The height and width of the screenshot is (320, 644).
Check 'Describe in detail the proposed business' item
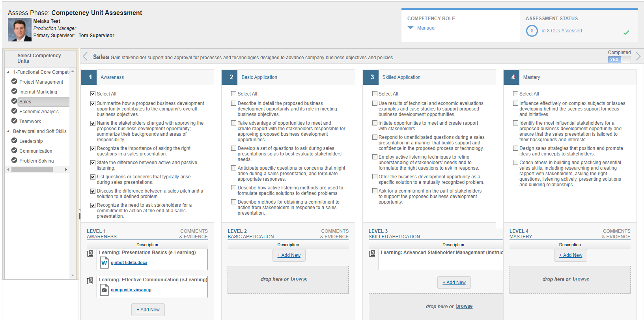coord(233,103)
